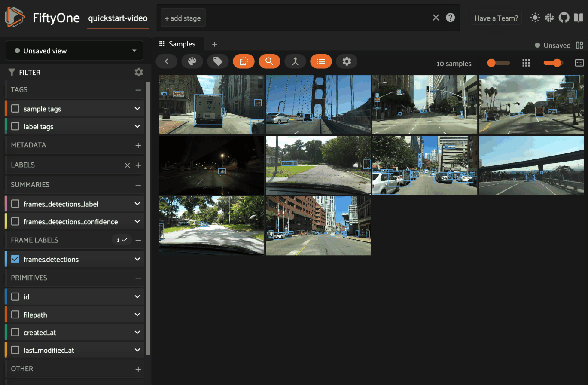
Task: Expand sample tags filter chevron
Action: pyautogui.click(x=137, y=109)
